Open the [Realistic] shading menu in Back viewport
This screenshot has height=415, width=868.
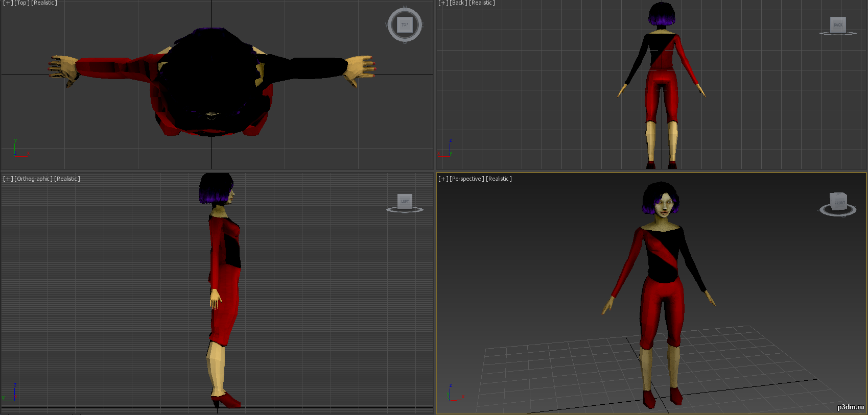[x=482, y=3]
